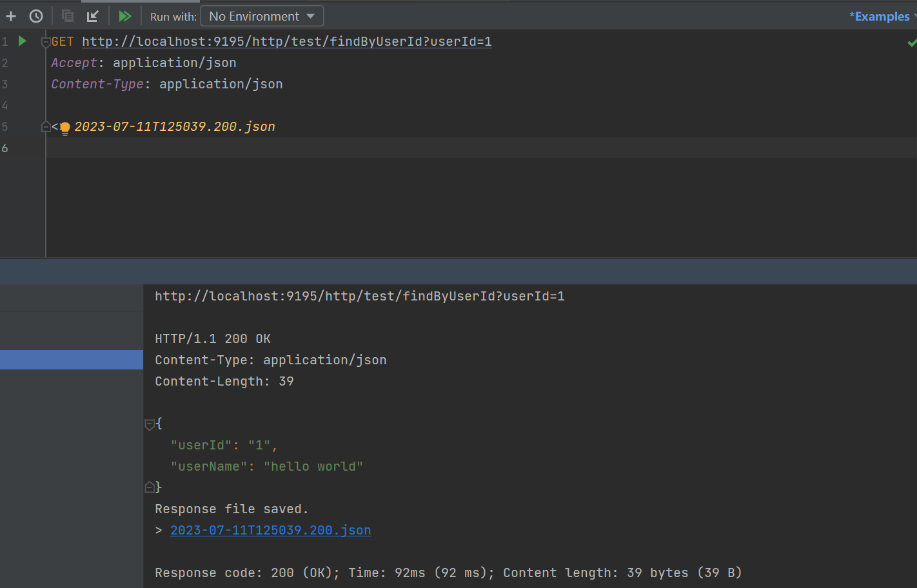Open HTTP requests history via clock icon
This screenshot has height=588, width=917.
point(36,16)
